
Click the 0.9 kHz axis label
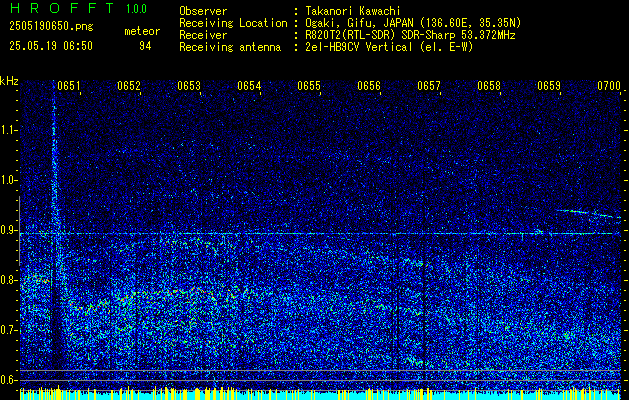[x=8, y=230]
